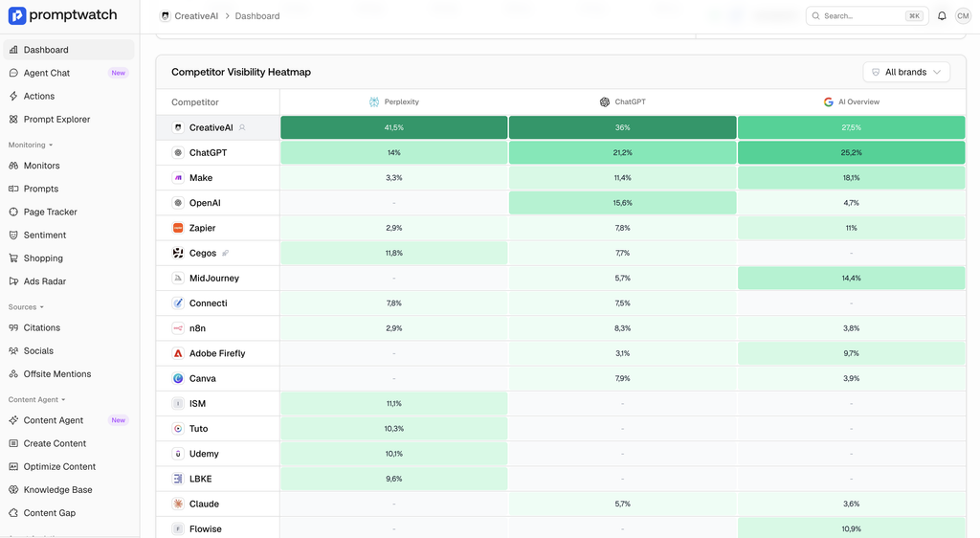
Task: Click the ChatGPT column header logo
Action: (605, 101)
